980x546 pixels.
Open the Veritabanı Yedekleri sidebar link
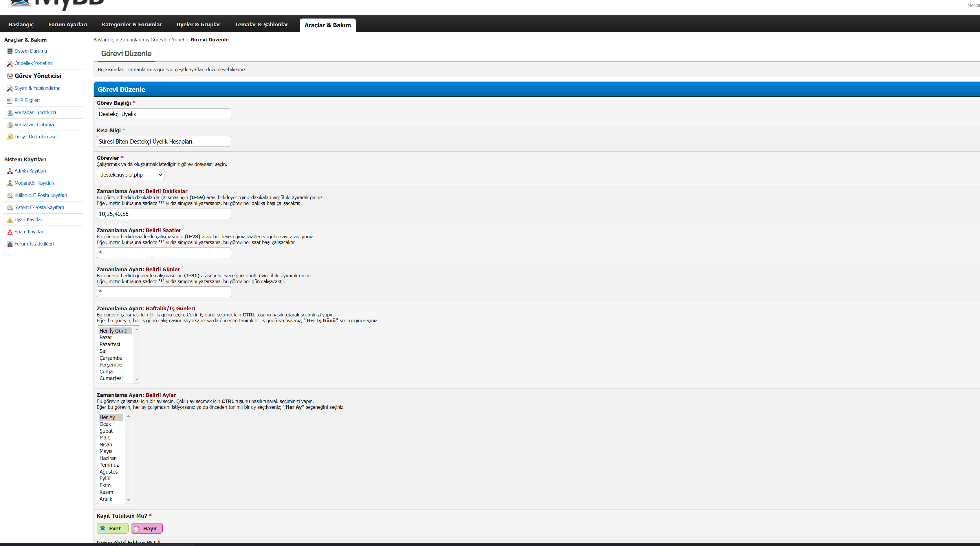click(35, 112)
